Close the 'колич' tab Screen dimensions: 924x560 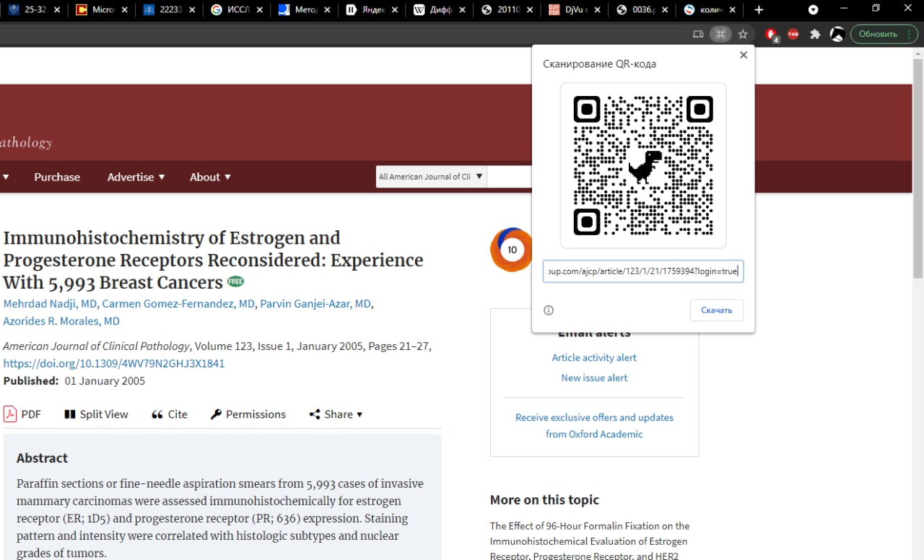click(x=734, y=10)
